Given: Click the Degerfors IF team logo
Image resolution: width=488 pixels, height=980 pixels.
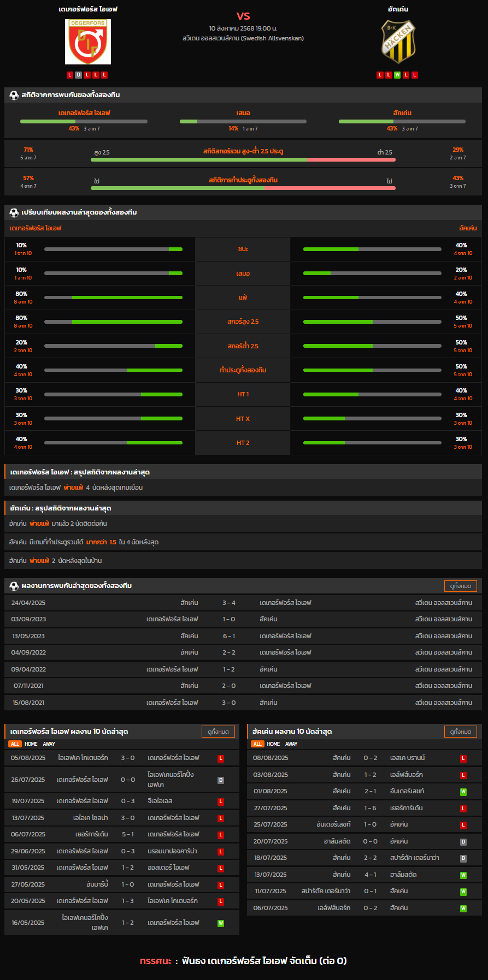Looking at the screenshot, I should coord(88,41).
